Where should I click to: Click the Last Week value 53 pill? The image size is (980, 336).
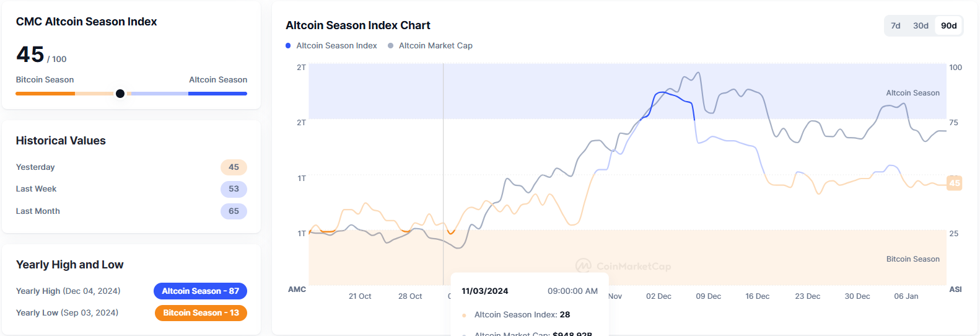(234, 189)
